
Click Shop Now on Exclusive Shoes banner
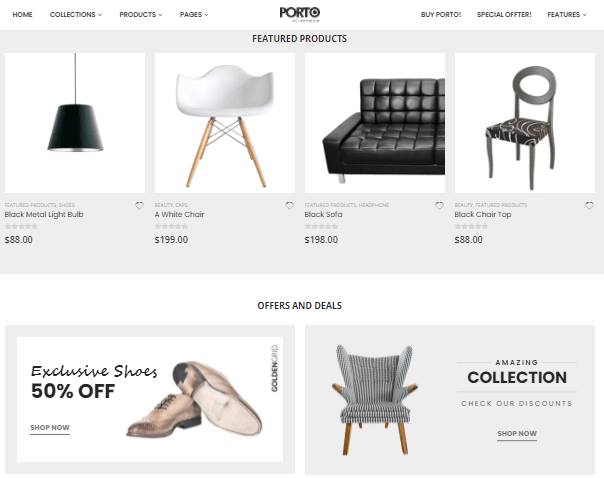[50, 428]
